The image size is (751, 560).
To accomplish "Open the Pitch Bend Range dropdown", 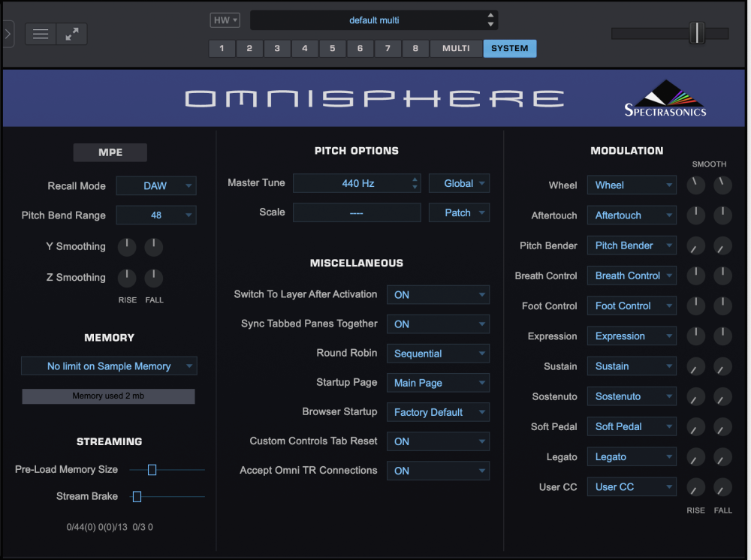I will [156, 215].
